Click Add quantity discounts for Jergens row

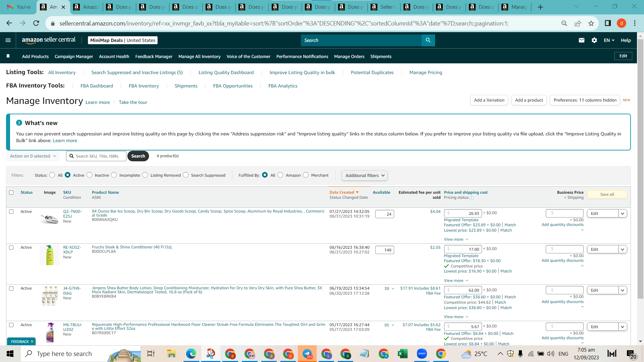tap(562, 302)
